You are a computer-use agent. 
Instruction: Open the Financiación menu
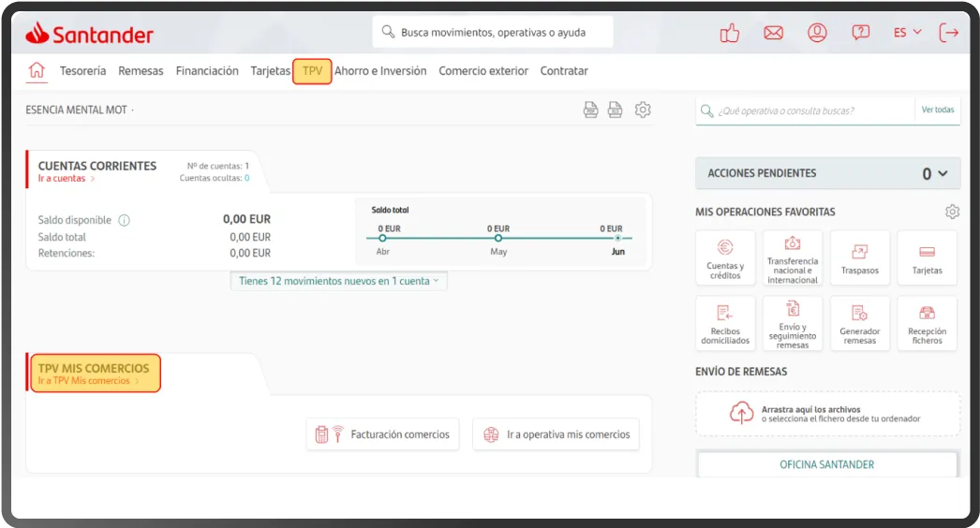point(207,70)
